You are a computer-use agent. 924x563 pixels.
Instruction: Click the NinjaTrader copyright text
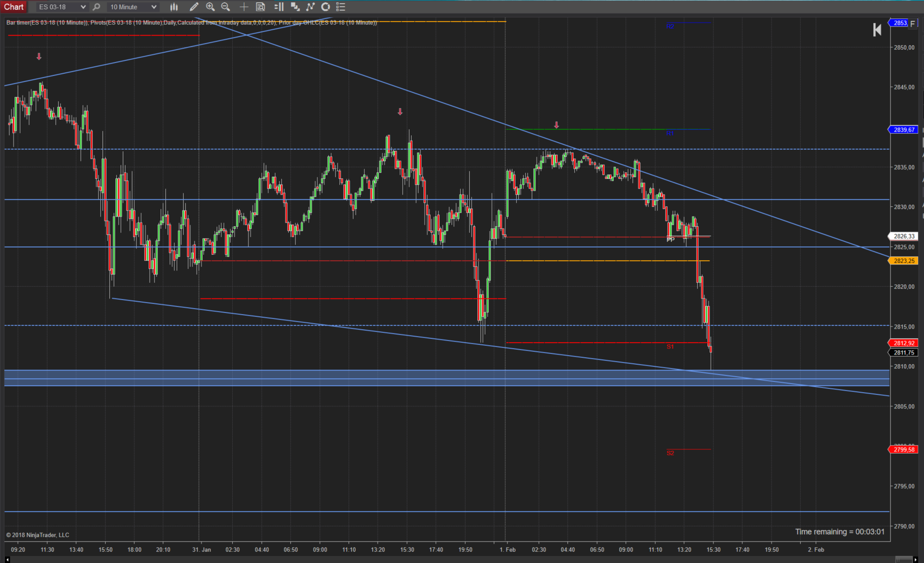38,535
